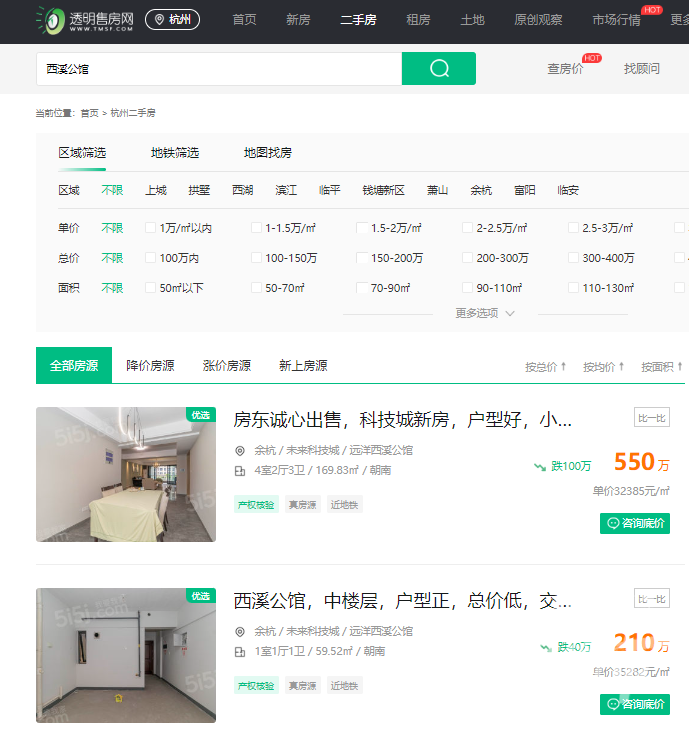Open 新房 in the top navigation
This screenshot has height=734, width=689.
[x=298, y=20]
